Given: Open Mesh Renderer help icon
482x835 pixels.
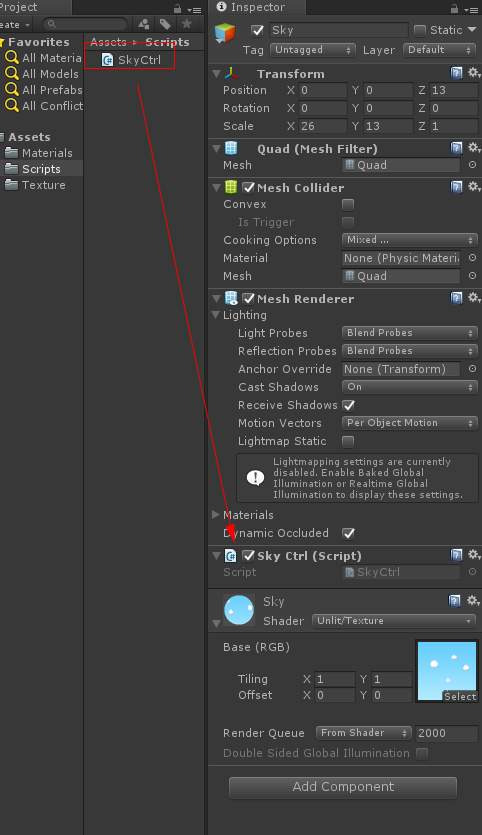Looking at the screenshot, I should pyautogui.click(x=456, y=298).
